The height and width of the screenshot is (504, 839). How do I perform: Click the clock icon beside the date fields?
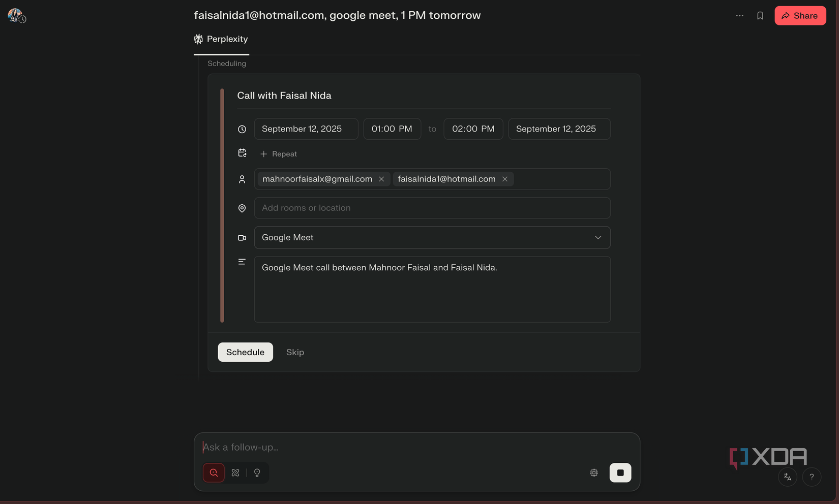[242, 129]
